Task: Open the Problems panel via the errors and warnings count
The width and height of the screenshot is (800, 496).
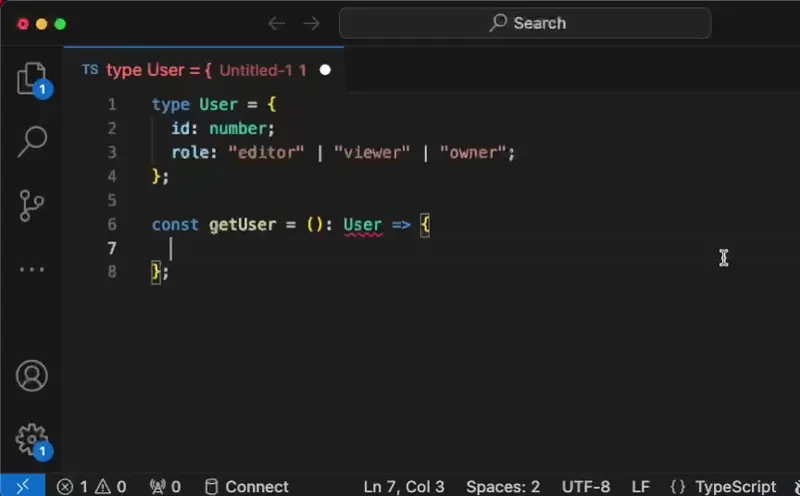Action: click(x=91, y=486)
